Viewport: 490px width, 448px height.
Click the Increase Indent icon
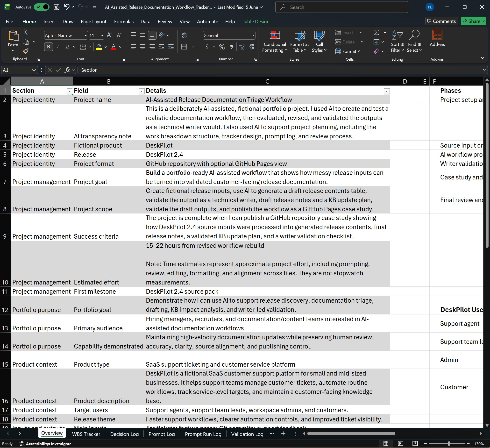pos(171,47)
